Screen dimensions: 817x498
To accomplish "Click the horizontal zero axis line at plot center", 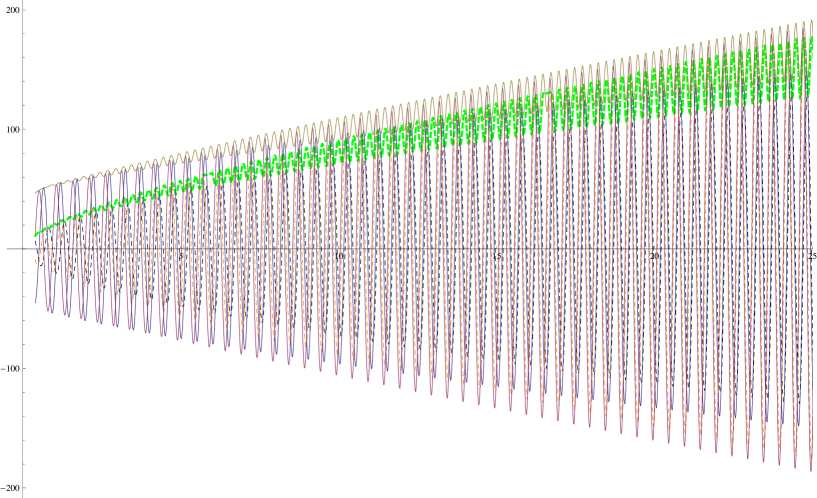I will click(420, 247).
